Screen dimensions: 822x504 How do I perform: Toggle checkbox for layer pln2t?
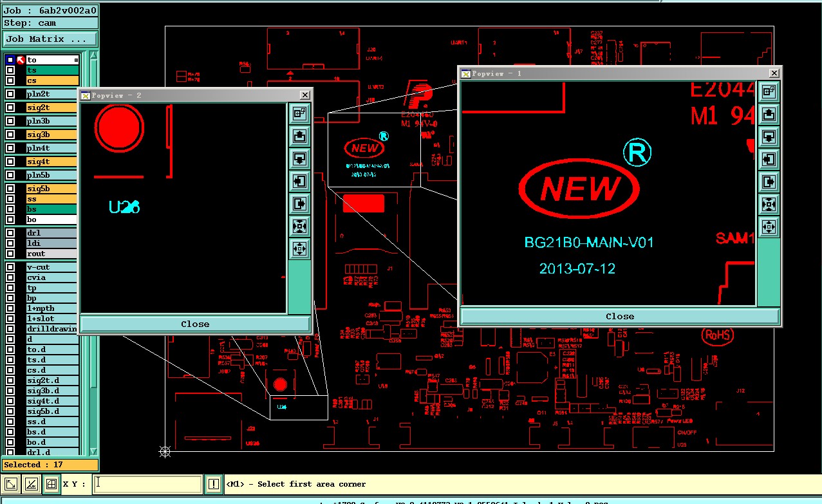[10, 94]
